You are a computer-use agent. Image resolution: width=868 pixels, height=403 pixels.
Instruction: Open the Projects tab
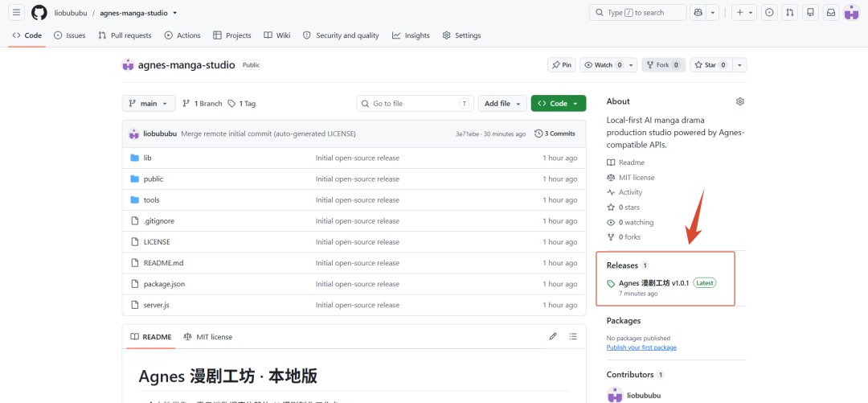[x=232, y=35]
